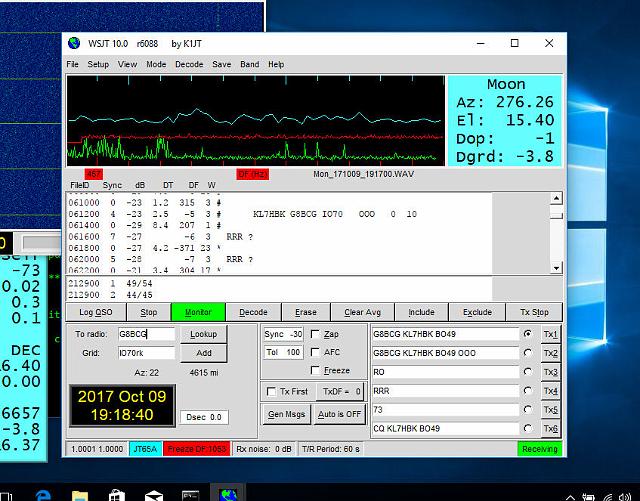Click the Exclude button
The image size is (640, 501).
coord(477,312)
